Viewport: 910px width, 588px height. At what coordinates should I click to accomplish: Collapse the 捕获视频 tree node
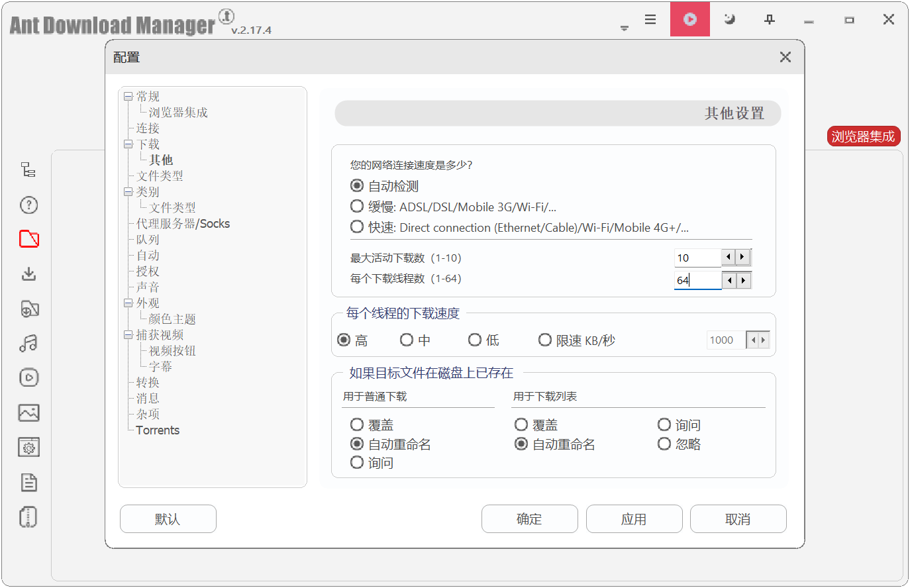click(x=128, y=335)
